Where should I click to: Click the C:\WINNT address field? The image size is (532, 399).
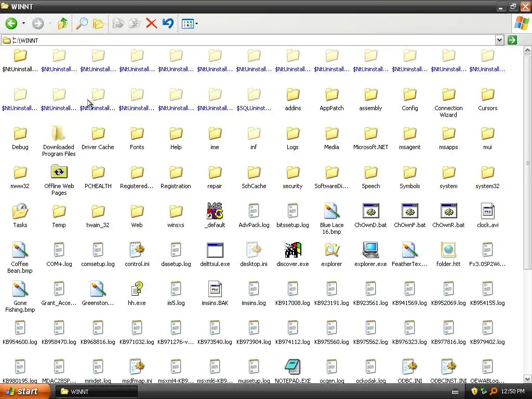pos(248,40)
